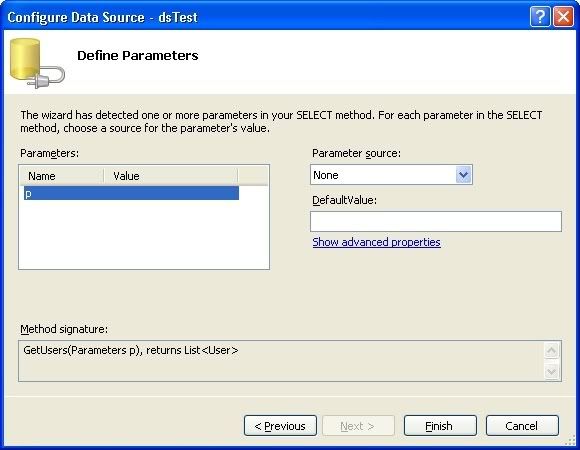580x450 pixels.
Task: Close the Configure Data Source dialog
Action: pos(563,17)
